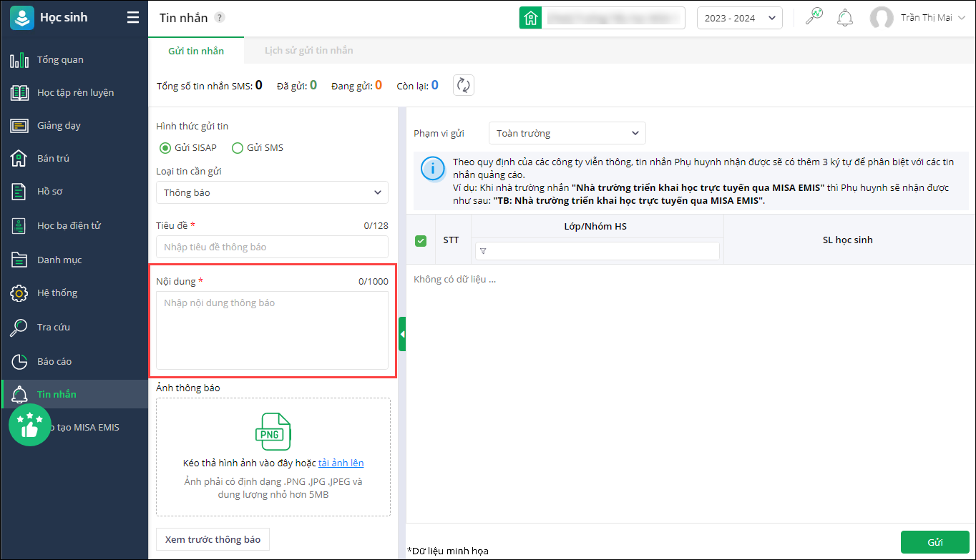Click the Báo cáo pie chart icon
Viewport: 976px width, 560px height.
click(19, 362)
